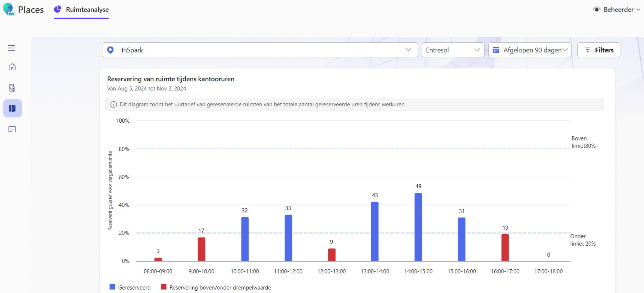The height and width of the screenshot is (293, 644).
Task: Toggle the Gereserveerd legend entry
Action: click(x=130, y=287)
